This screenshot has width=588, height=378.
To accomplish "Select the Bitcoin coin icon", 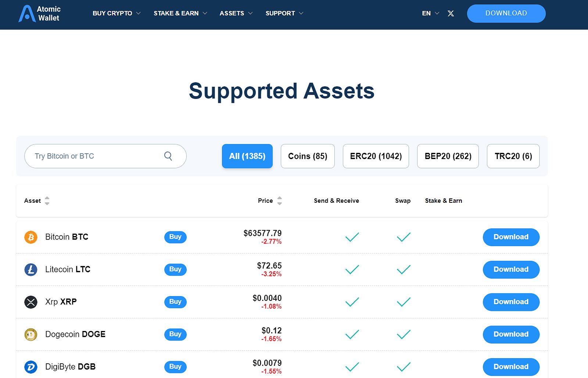I will tap(31, 237).
